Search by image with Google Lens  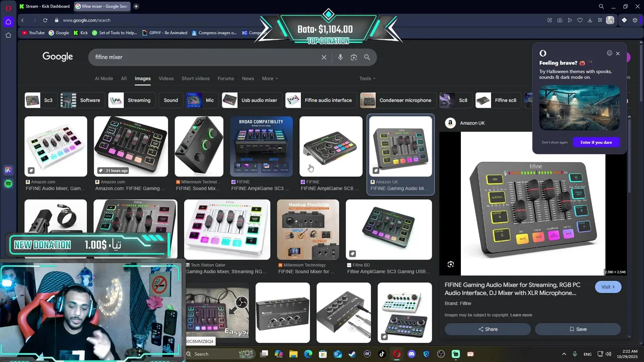click(354, 57)
